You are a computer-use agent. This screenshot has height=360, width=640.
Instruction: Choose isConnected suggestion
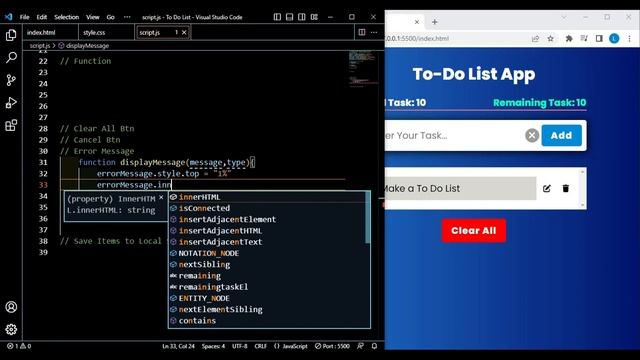(x=267, y=208)
